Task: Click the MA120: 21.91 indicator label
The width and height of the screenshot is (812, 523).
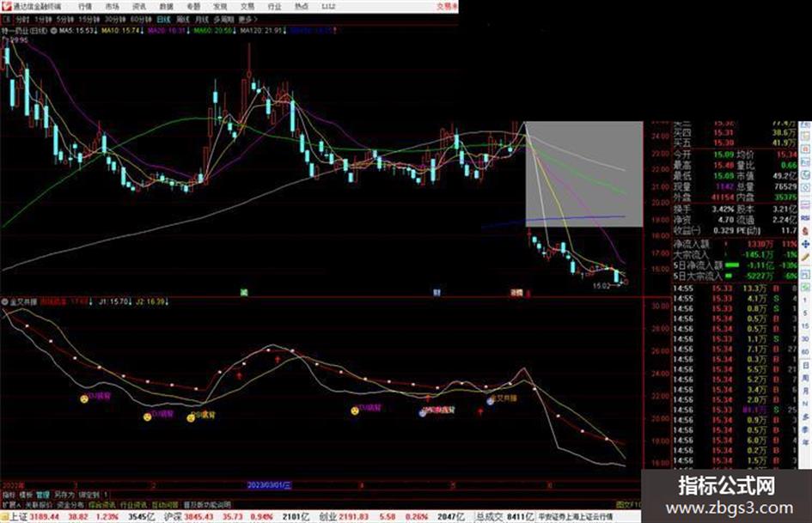Action: (x=260, y=31)
